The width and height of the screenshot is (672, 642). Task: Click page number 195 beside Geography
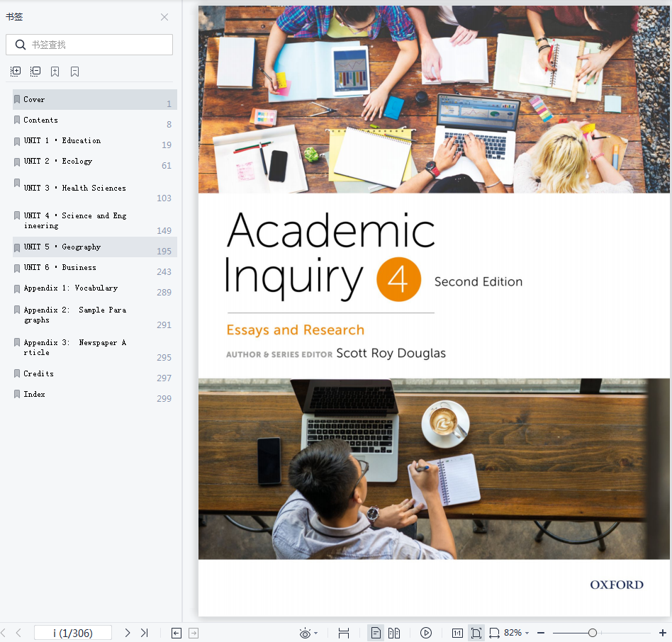coord(164,252)
